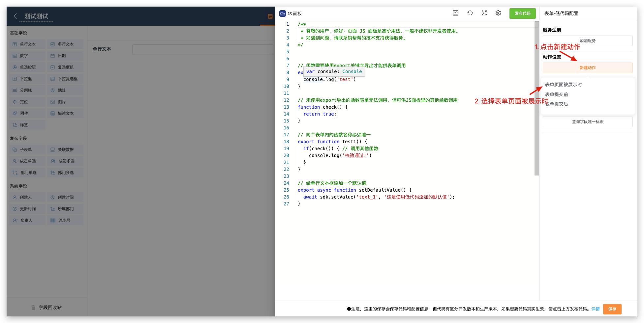Click the orange form icon in header
Image resolution: width=644 pixels, height=323 pixels.
[x=270, y=16]
